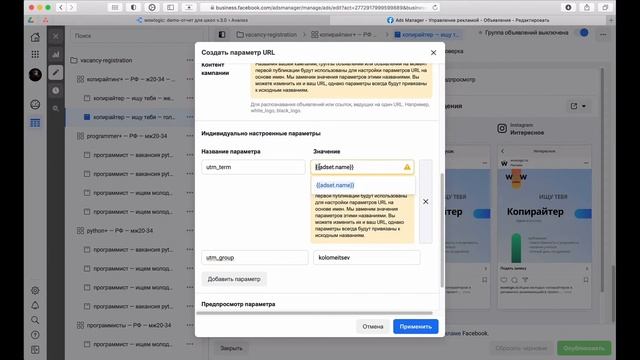Expand the preview dropdown arrow
Viewport: 640px width, 360px height.
pyautogui.click(x=584, y=106)
